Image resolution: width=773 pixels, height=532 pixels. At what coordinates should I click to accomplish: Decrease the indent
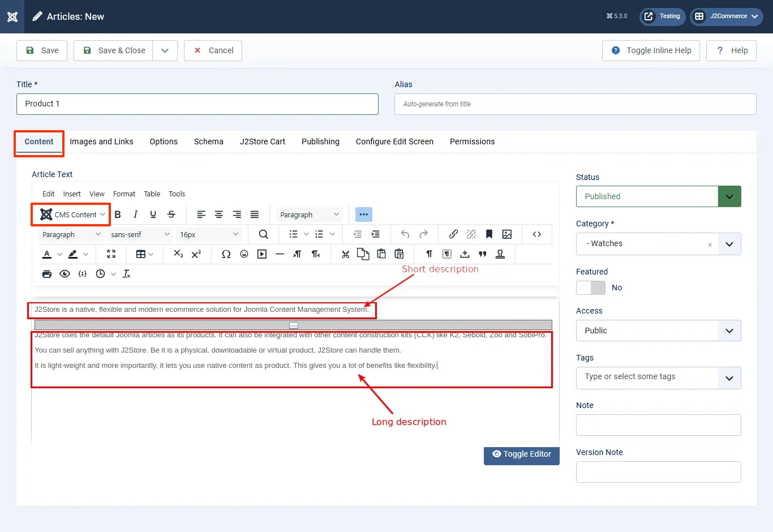pyautogui.click(x=358, y=234)
